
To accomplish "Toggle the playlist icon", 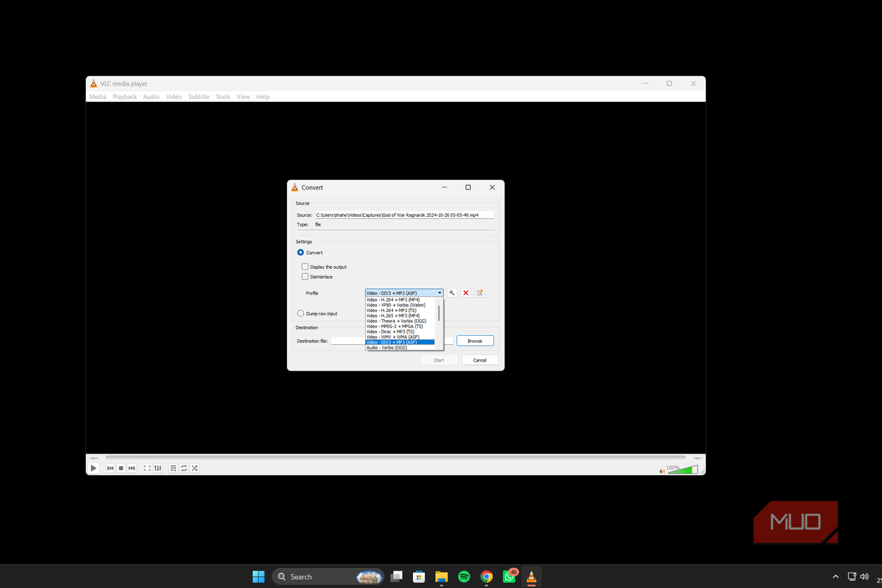I will 173,468.
